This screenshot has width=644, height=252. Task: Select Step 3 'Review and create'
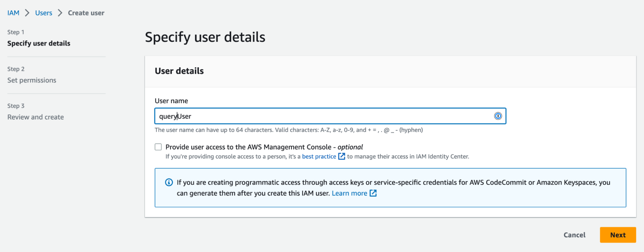35,117
